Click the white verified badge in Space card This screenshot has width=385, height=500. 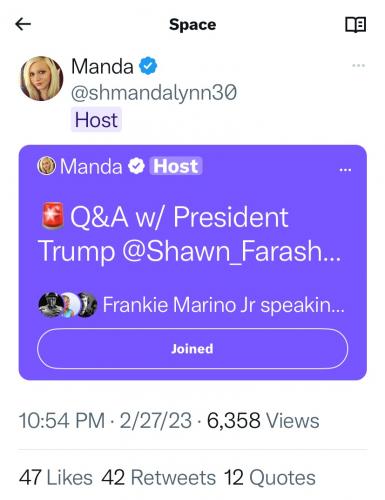[x=136, y=166]
